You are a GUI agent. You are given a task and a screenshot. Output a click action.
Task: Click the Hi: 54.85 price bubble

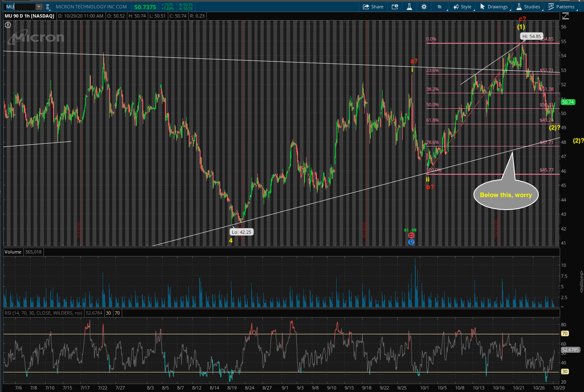coord(532,36)
